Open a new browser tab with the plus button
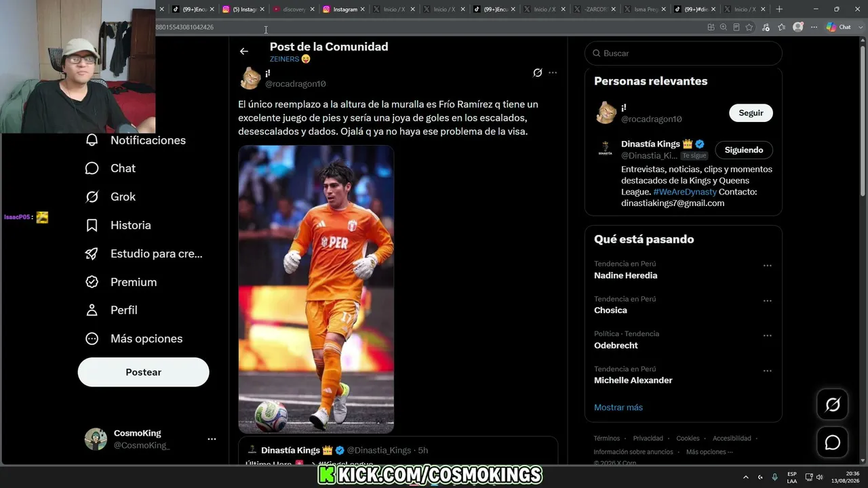This screenshot has width=868, height=488. pos(779,9)
